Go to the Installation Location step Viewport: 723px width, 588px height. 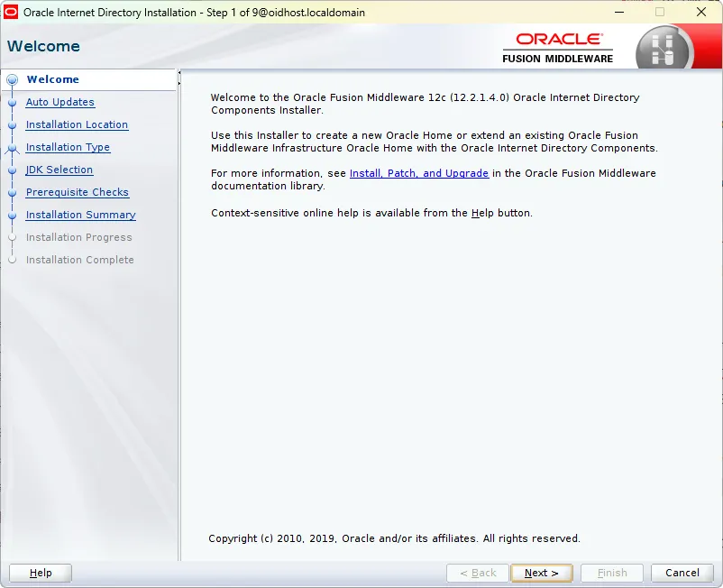tap(77, 124)
